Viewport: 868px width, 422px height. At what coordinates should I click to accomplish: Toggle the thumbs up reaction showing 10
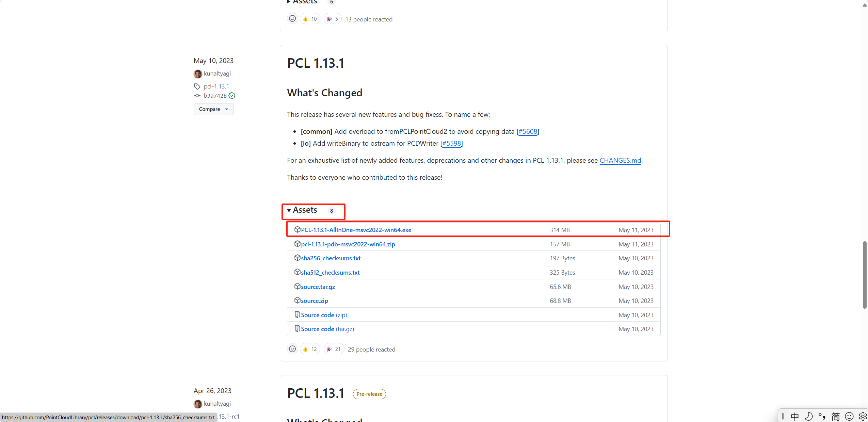coord(310,19)
